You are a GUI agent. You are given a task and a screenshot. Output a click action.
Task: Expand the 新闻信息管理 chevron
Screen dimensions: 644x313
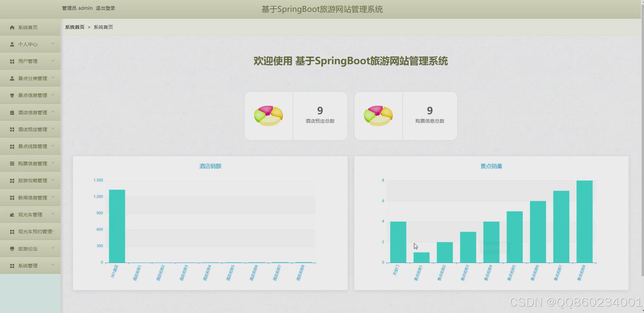(x=53, y=197)
